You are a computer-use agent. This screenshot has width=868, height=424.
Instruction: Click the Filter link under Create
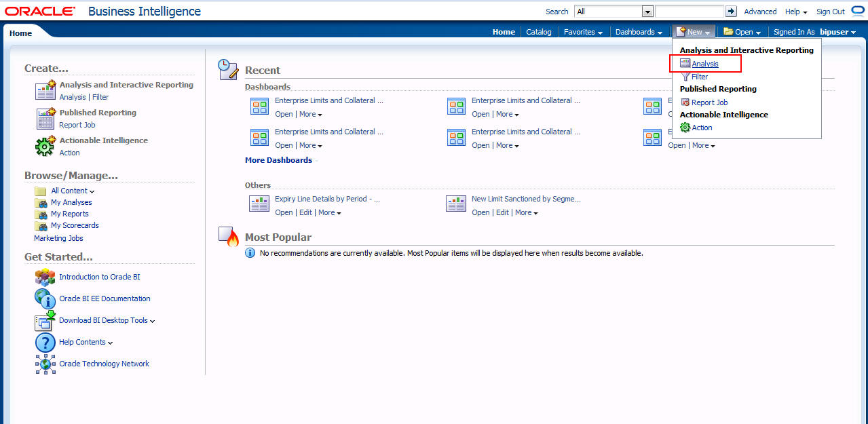[100, 97]
